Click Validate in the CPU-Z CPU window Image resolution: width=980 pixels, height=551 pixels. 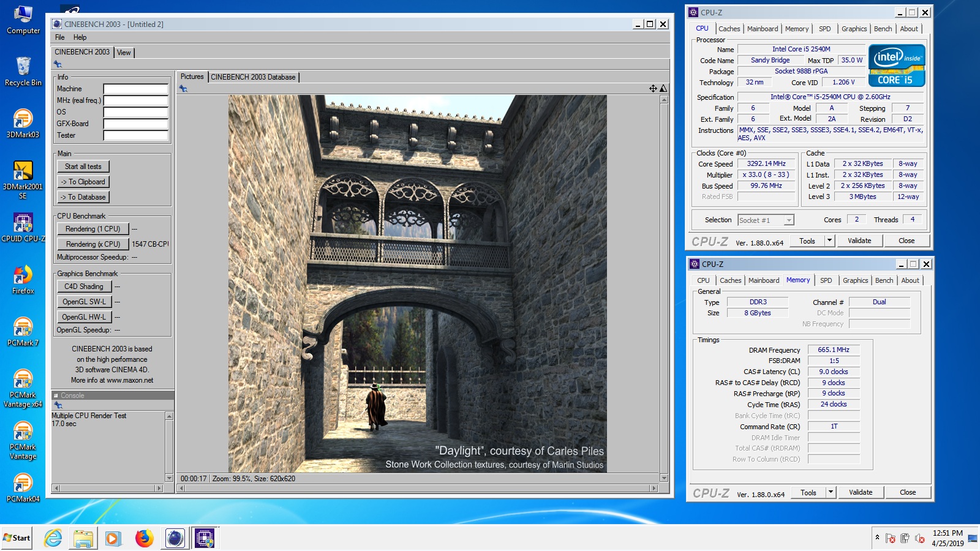pos(859,241)
